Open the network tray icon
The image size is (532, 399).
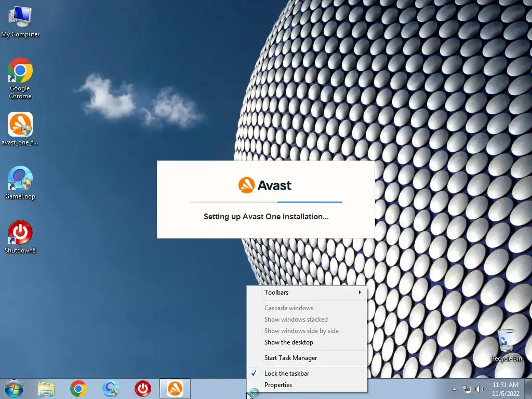(467, 389)
